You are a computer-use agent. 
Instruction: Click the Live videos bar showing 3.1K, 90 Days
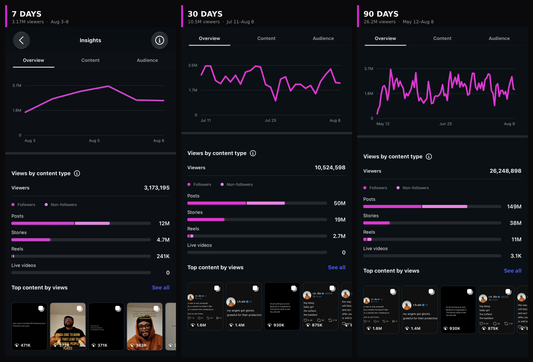(x=432, y=256)
